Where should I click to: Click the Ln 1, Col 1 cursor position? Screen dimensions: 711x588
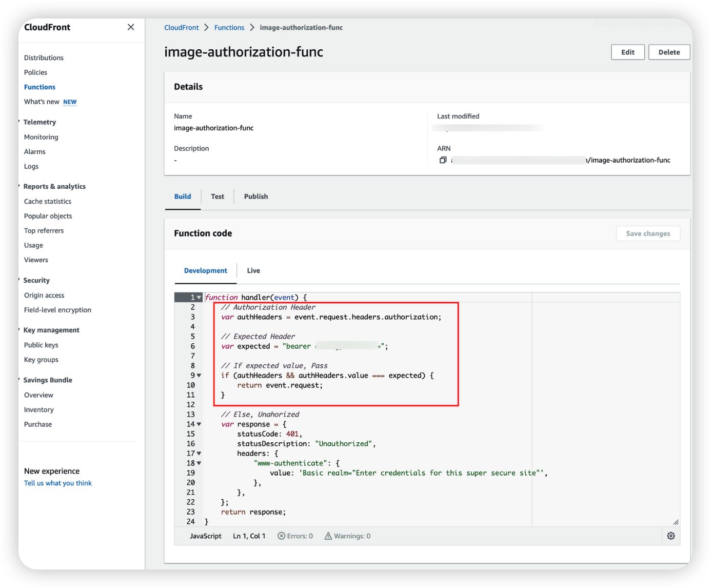[x=249, y=536]
